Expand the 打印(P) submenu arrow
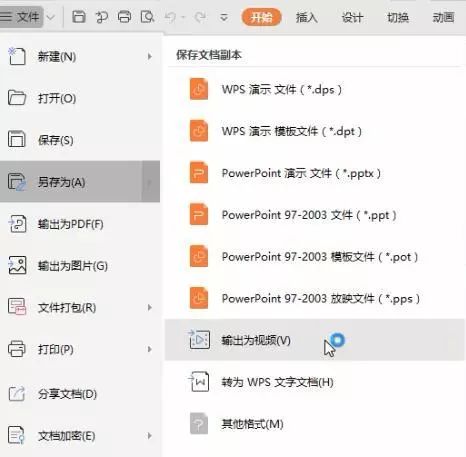 (150, 349)
